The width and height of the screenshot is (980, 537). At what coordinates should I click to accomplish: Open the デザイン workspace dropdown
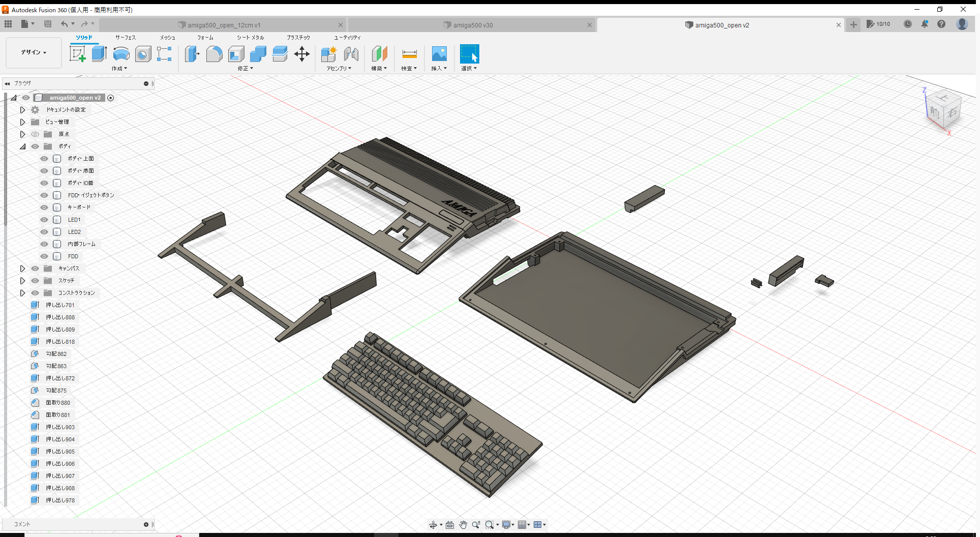33,52
